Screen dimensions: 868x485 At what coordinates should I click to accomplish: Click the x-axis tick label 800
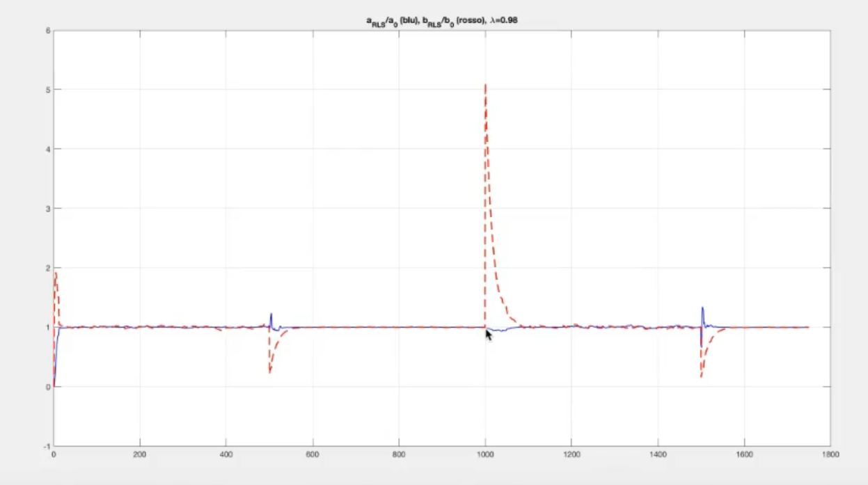click(399, 453)
